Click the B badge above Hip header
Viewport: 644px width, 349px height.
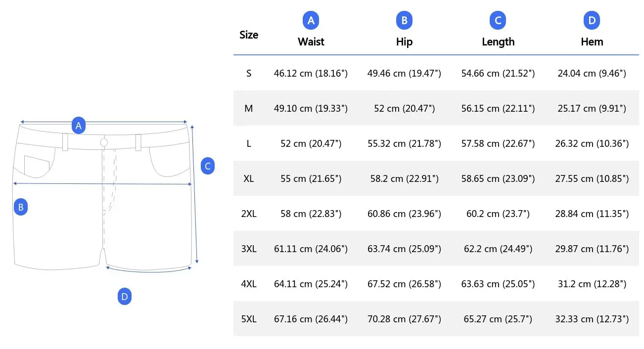tap(404, 20)
